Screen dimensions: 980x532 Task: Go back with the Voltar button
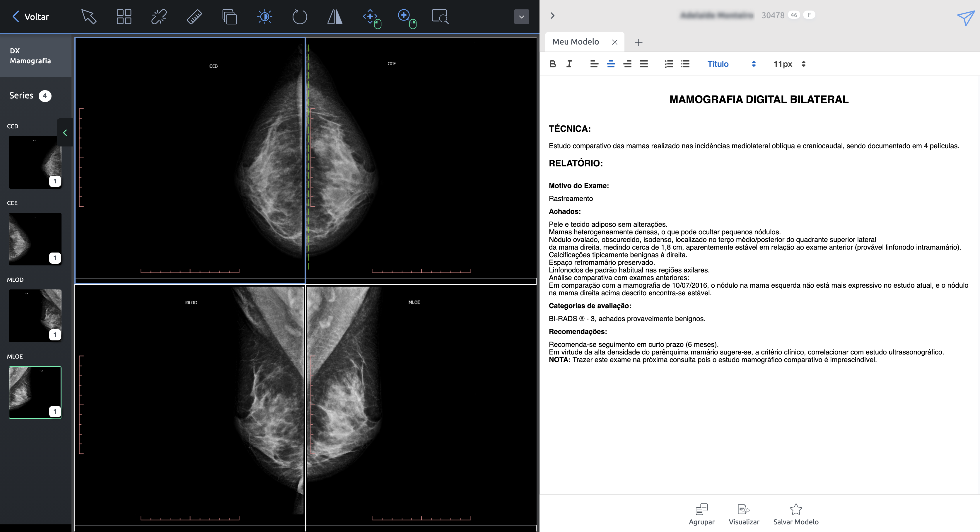point(31,16)
